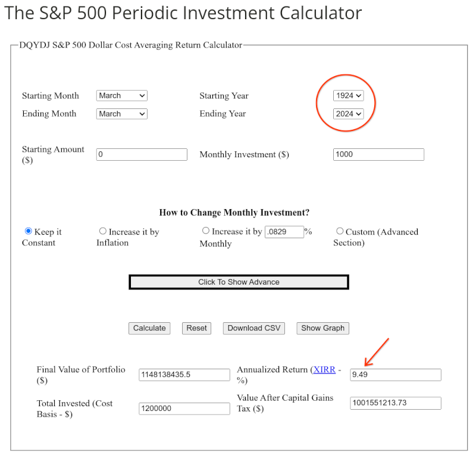
Task: Focus the Monthly Investment input field
Action: 378,155
